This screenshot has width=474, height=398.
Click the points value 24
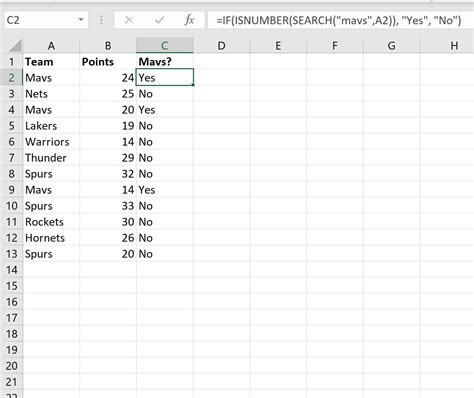[108, 78]
